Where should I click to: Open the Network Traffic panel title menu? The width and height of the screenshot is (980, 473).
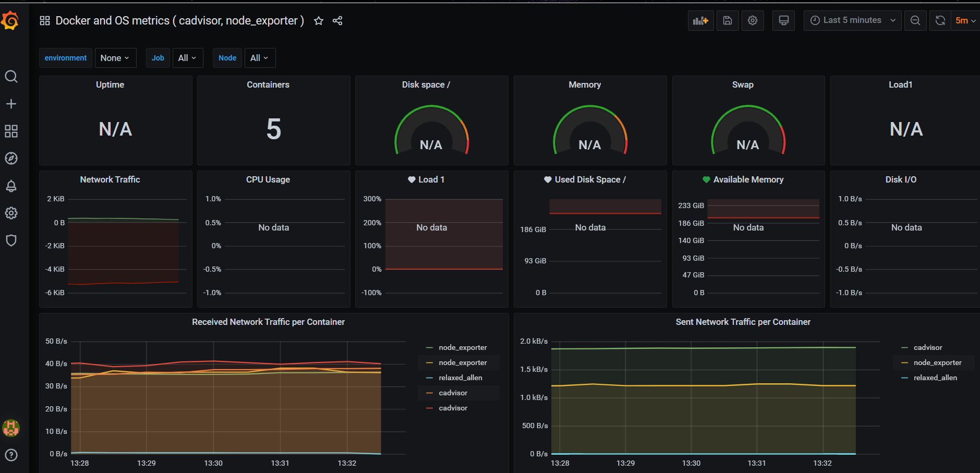click(110, 179)
